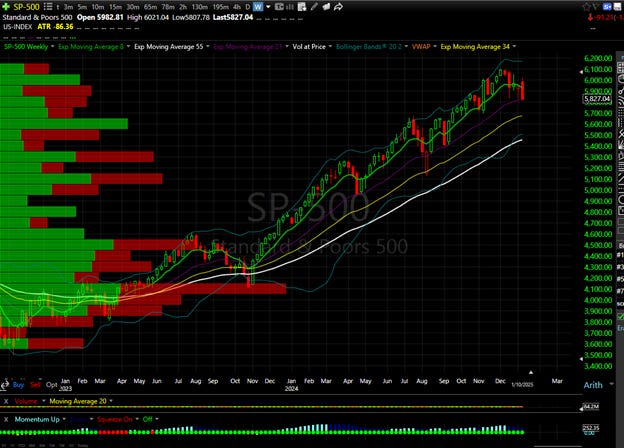Viewport: 624px width, 448px height.
Task: Open Exp Moving Average 21 dropdown
Action: [287, 47]
